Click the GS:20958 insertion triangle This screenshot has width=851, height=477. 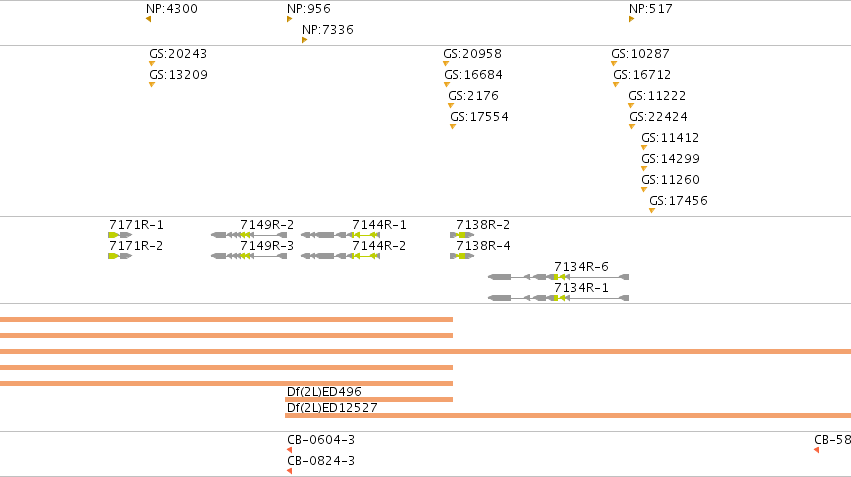pos(446,63)
